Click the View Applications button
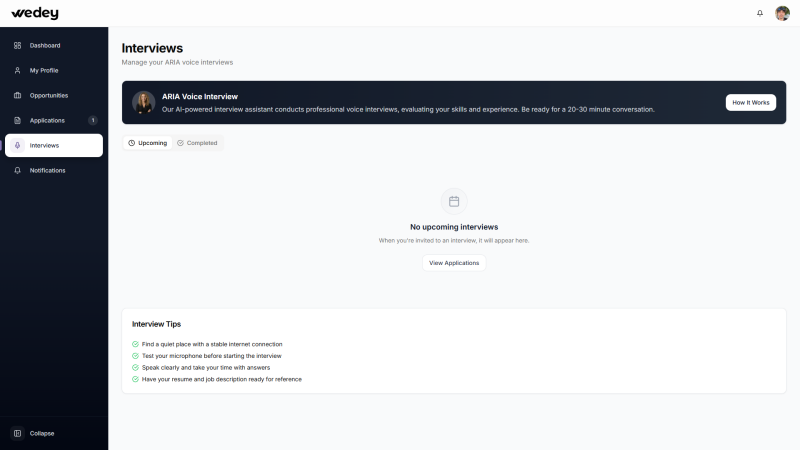 [x=454, y=263]
